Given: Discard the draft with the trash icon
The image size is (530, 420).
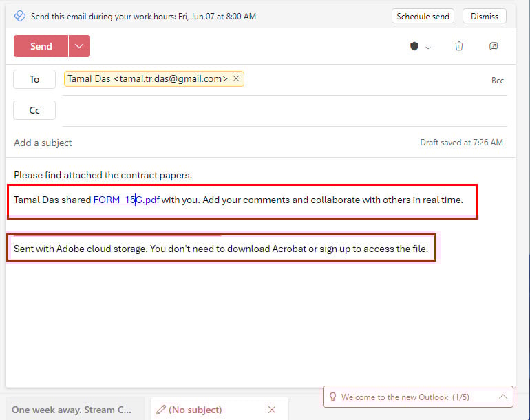Looking at the screenshot, I should (458, 46).
